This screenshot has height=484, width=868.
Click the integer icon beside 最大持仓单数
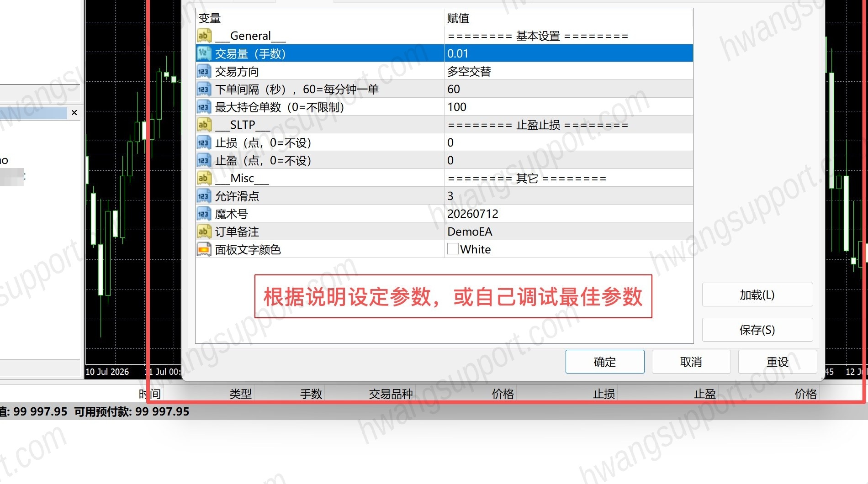(x=204, y=107)
